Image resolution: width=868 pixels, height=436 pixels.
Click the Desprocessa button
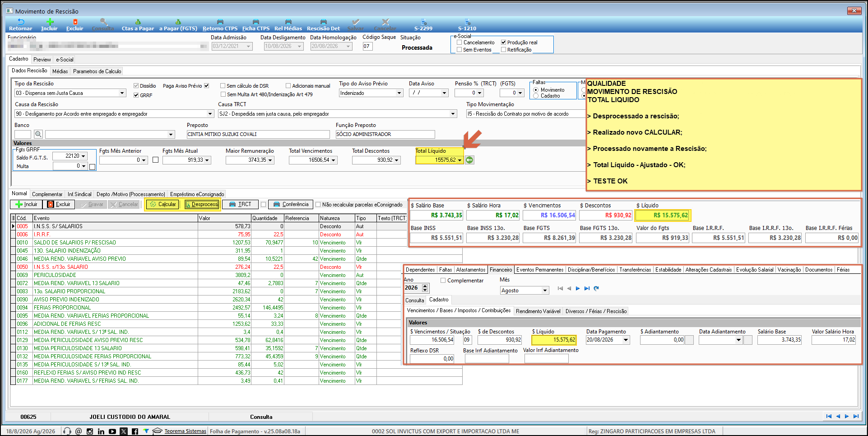coord(202,205)
